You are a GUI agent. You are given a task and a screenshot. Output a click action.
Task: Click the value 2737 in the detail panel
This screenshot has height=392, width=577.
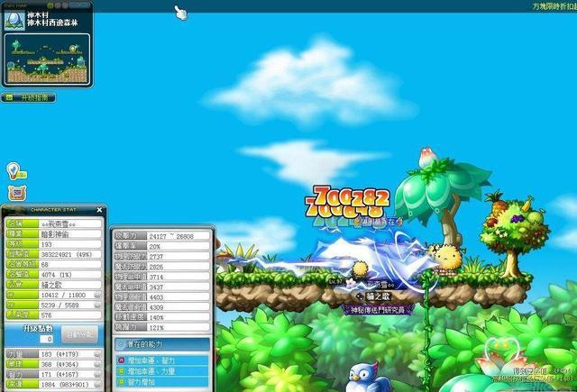click(179, 257)
